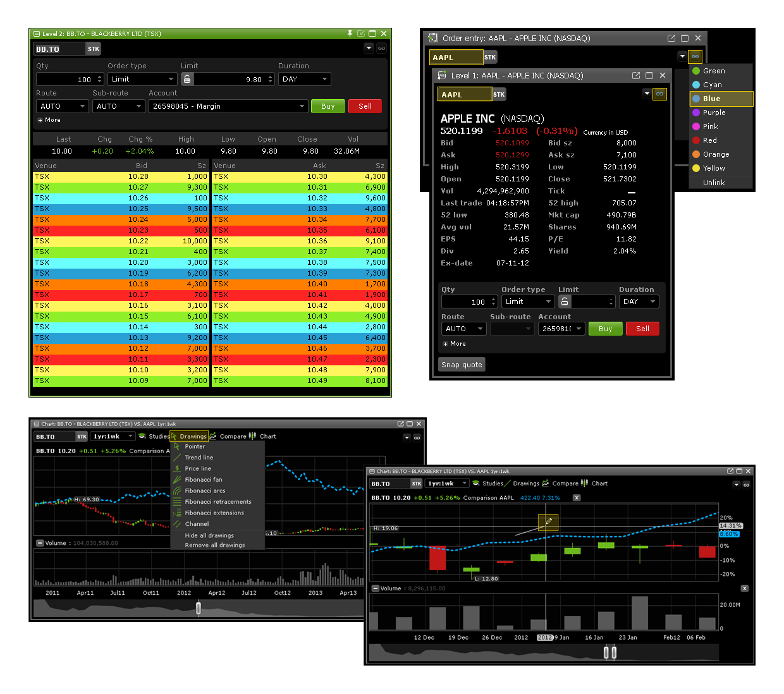This screenshot has width=784, height=694.
Task: Open the 1yr:1wk timeframe dropdown in the right chart
Action: [447, 484]
